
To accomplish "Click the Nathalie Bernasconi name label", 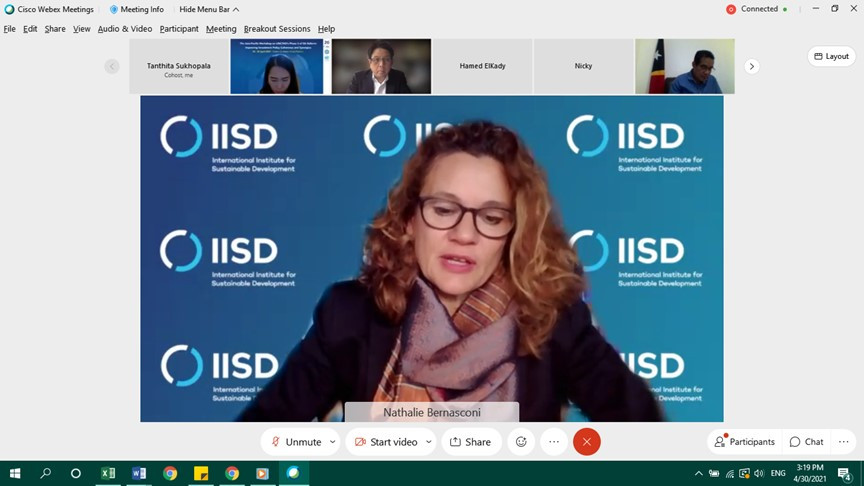I will coord(432,412).
